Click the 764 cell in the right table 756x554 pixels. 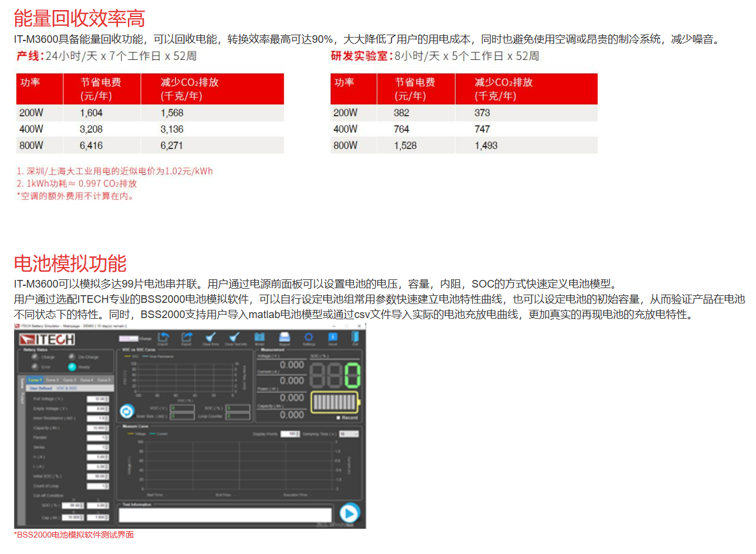tap(402, 129)
